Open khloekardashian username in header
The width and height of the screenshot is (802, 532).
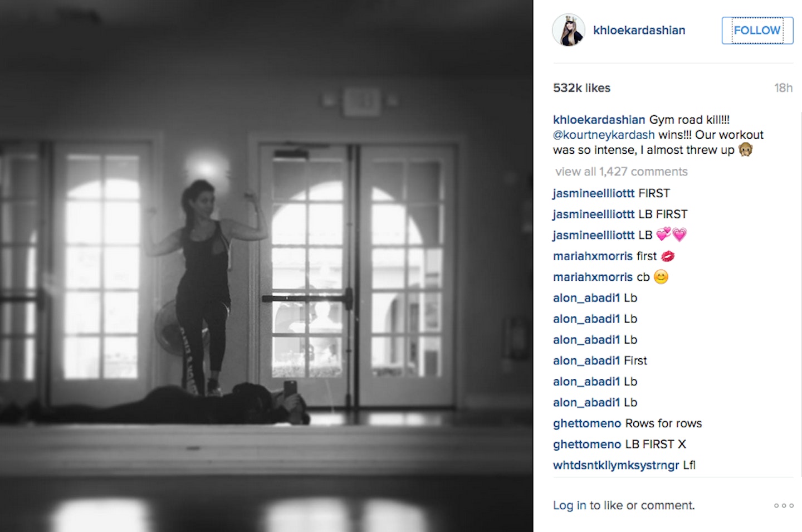click(x=639, y=30)
